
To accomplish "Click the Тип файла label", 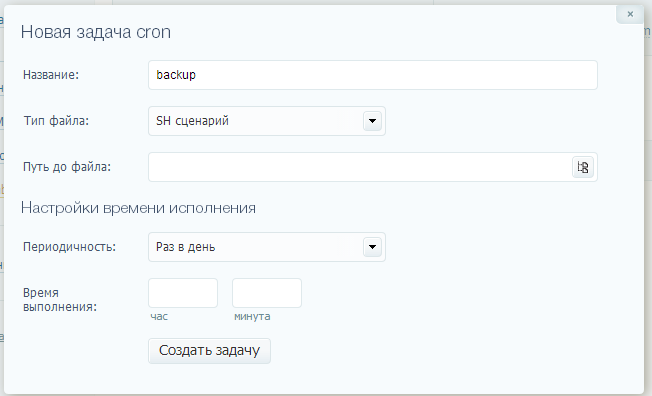I will tap(56, 121).
